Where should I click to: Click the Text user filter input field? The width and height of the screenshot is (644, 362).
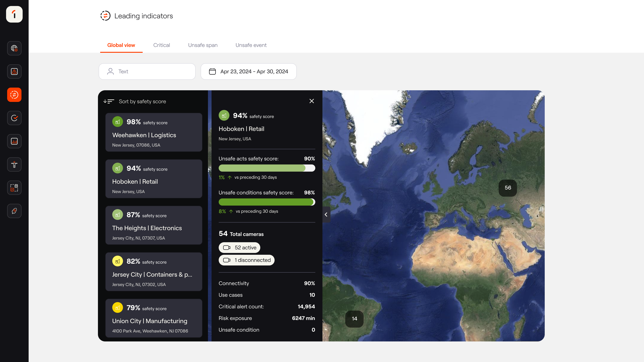coord(147,72)
